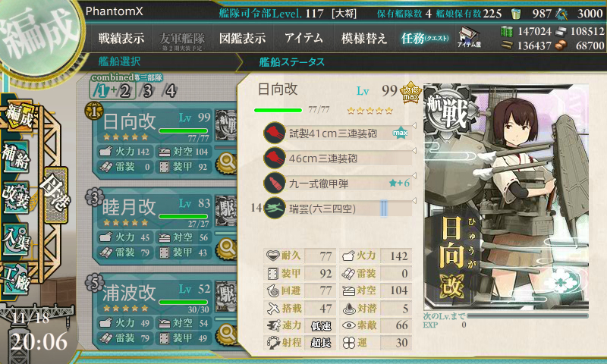Open the 工廠 factory sidebar icon

click(x=16, y=278)
